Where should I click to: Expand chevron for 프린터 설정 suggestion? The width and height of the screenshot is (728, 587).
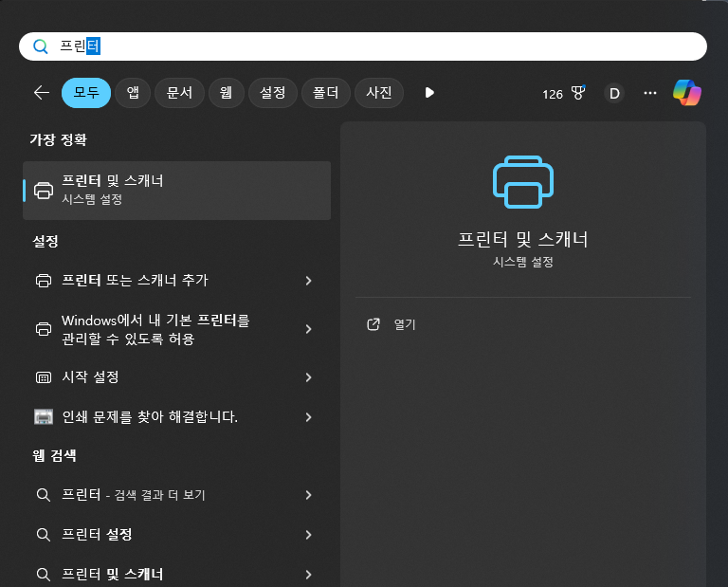click(308, 535)
